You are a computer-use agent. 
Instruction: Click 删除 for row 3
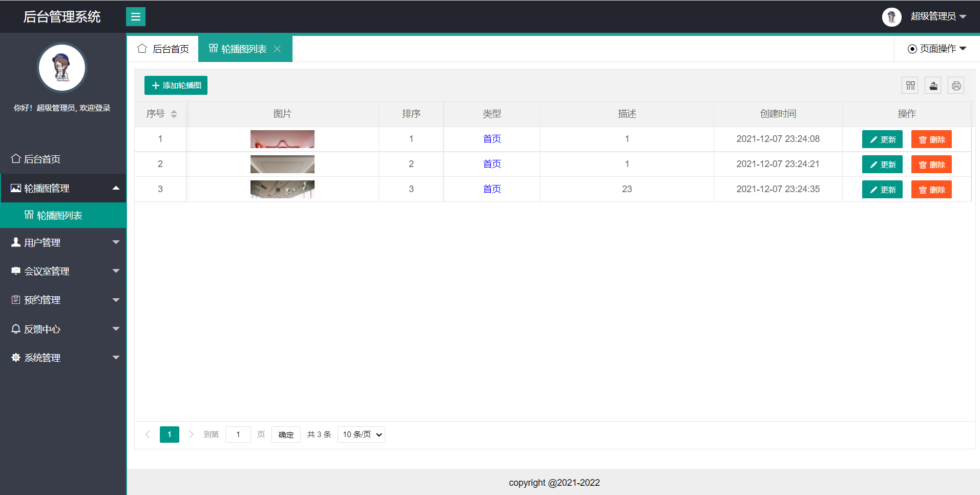(x=931, y=190)
